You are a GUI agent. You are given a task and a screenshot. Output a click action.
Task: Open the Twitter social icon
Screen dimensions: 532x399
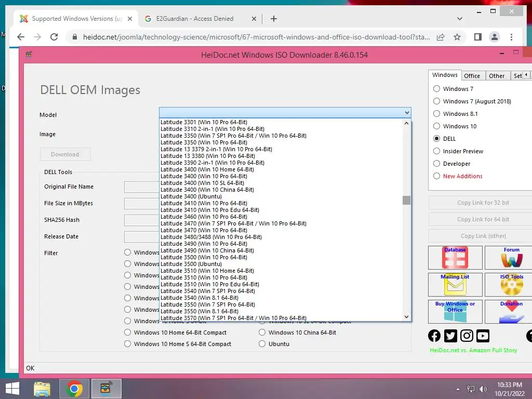(x=450, y=336)
